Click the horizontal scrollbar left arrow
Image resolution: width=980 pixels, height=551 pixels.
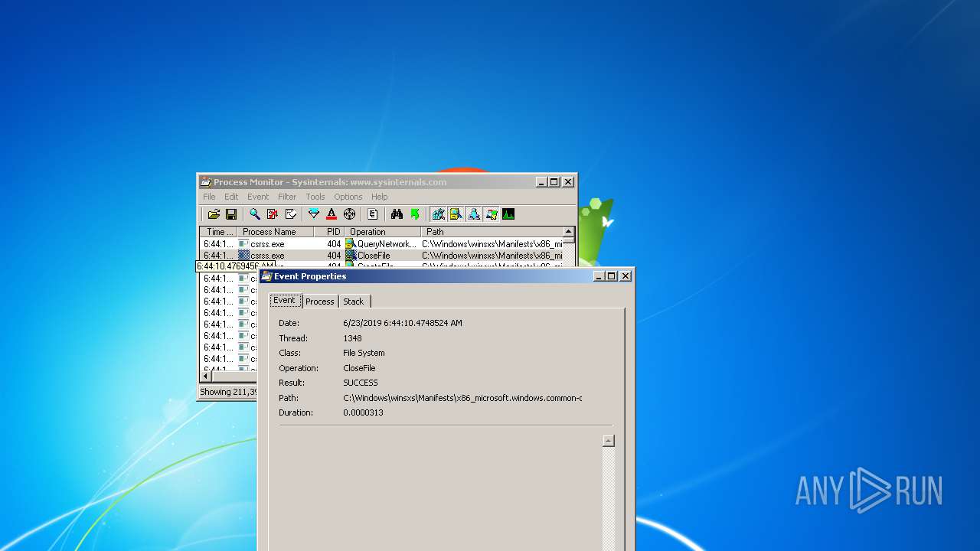(205, 377)
